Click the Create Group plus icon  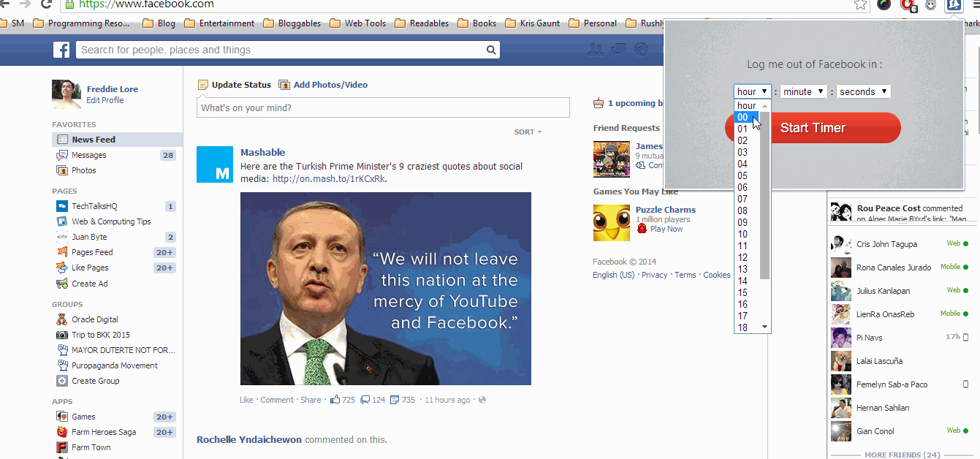[62, 381]
